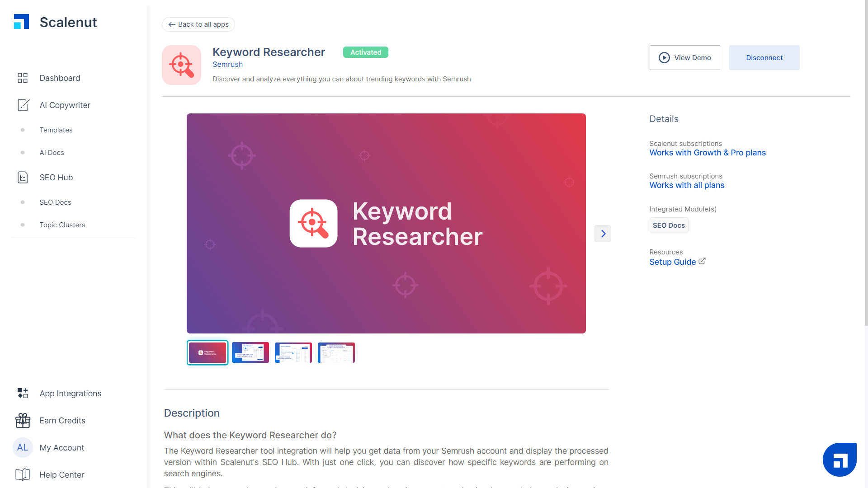Click the Help Center book icon
Screen dimensions: 868x488
click(23, 474)
